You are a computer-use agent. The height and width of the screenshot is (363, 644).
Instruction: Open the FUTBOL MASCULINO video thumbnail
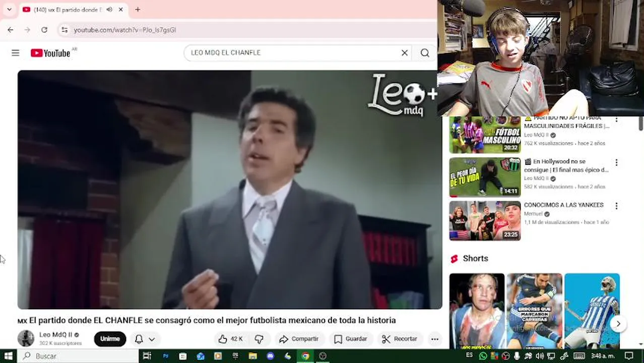[485, 135]
